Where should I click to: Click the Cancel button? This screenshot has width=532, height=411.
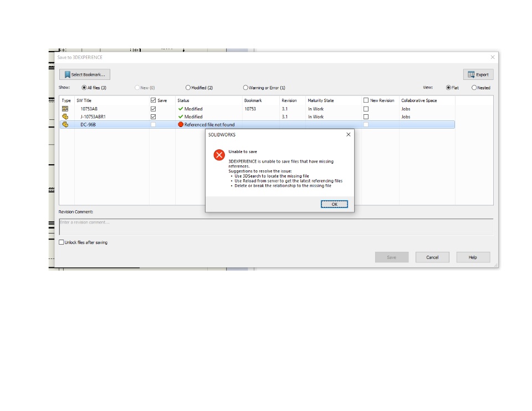point(432,257)
